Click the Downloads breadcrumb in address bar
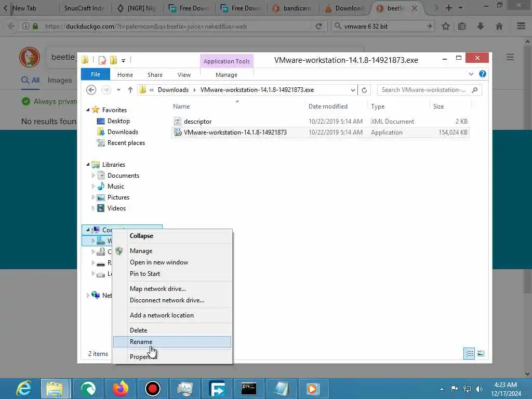The height and width of the screenshot is (399, 532). (x=173, y=90)
